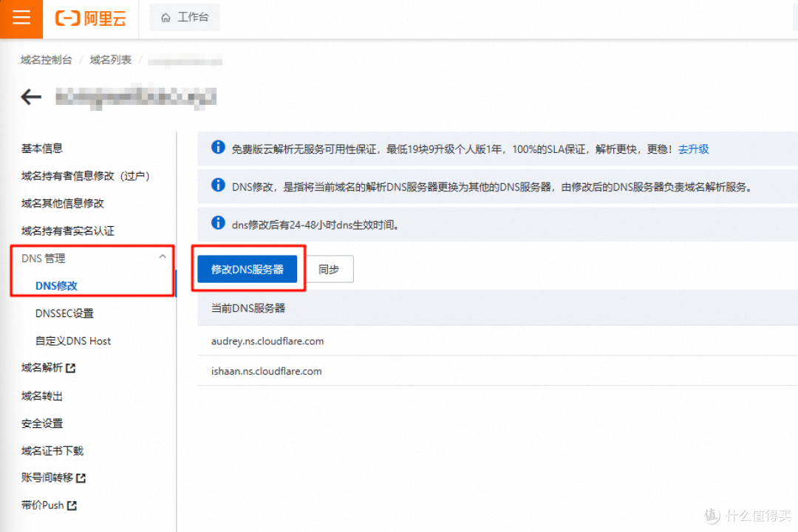Select 自定义DNS Host menu item

point(73,341)
